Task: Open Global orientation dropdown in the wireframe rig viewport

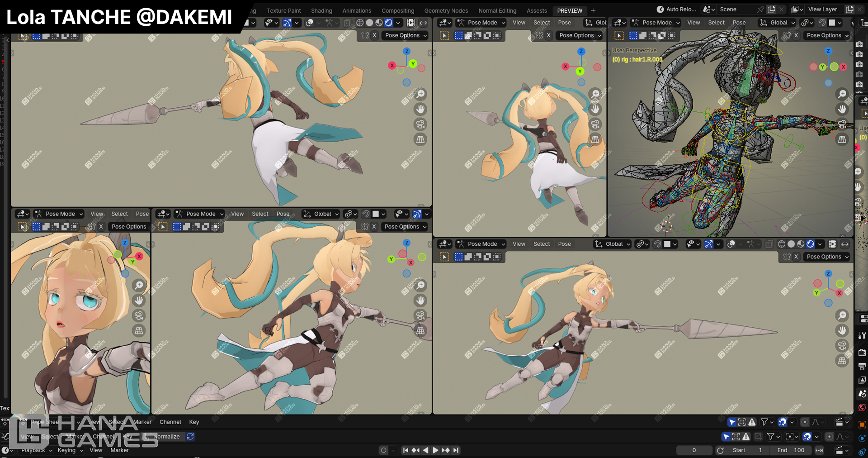Action: 777,23
